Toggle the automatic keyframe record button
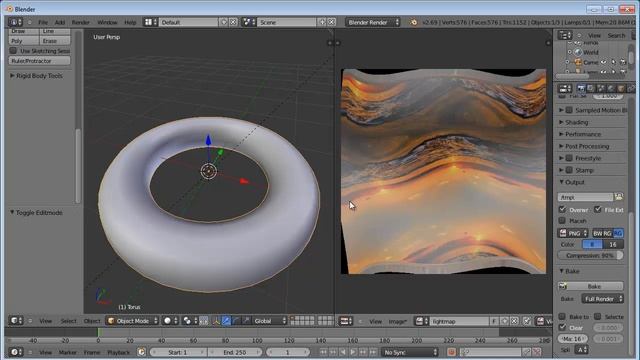This screenshot has height=360, width=640. [451, 352]
